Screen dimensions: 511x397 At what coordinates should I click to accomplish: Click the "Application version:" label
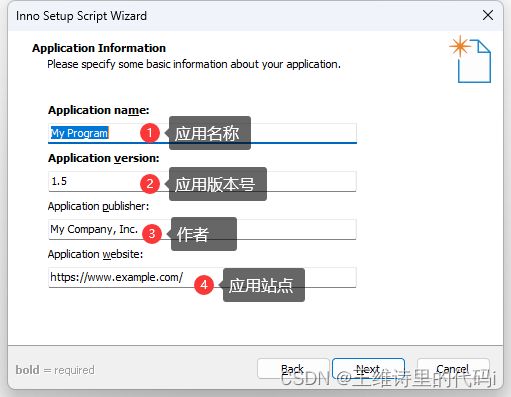coord(104,158)
